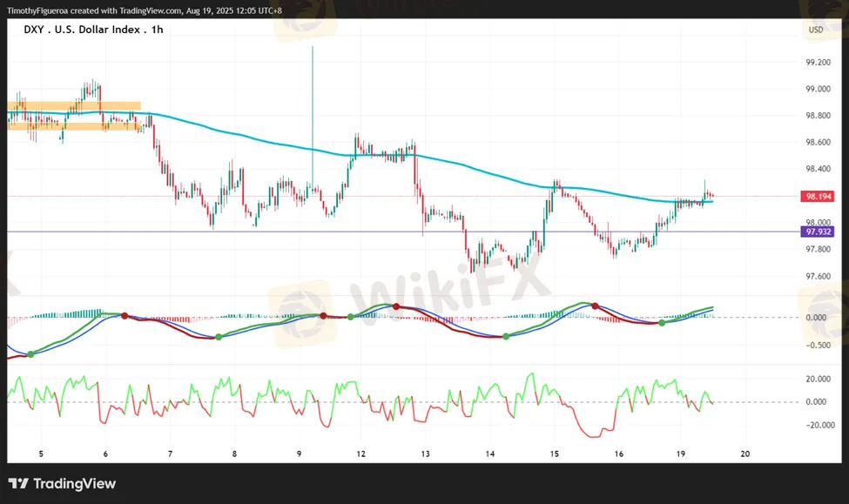Click the purple 97.932 price level tag

(x=819, y=232)
